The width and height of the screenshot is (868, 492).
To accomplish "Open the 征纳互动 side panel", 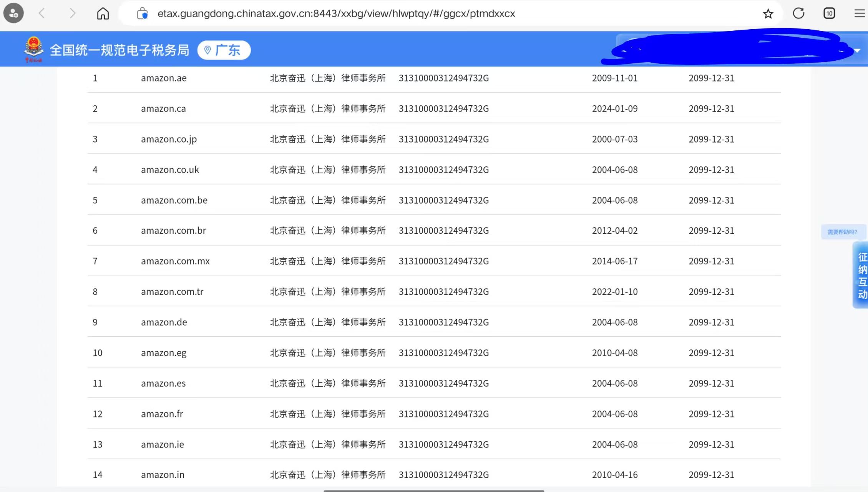I will click(862, 275).
